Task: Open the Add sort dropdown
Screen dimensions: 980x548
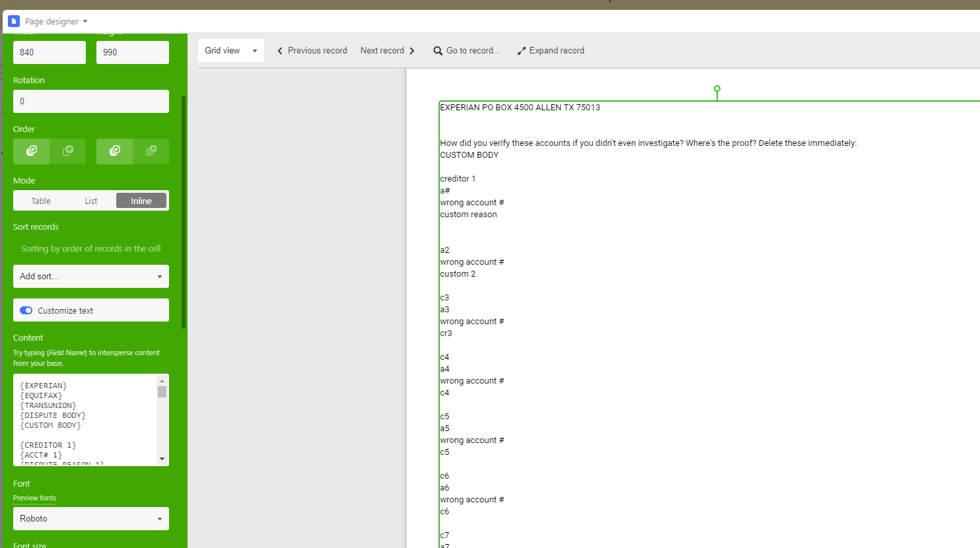Action: point(91,277)
